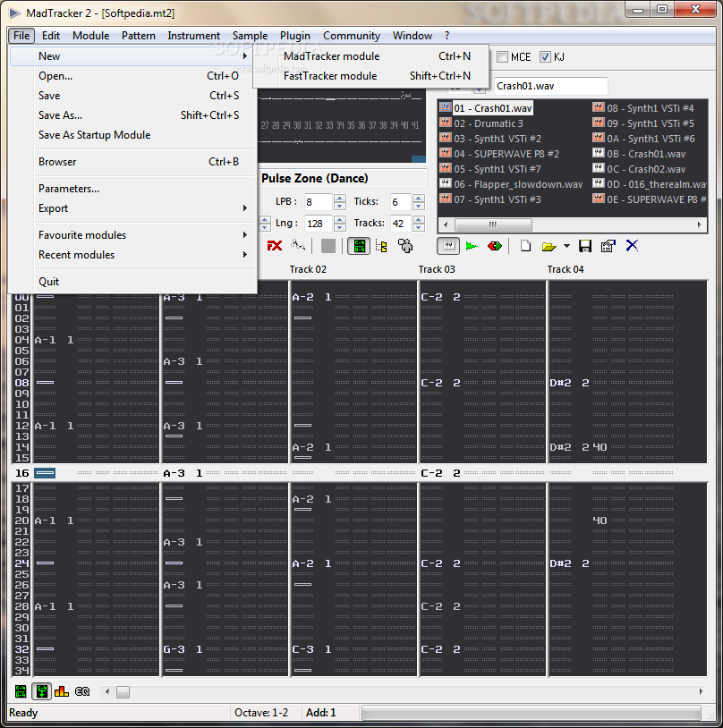
Task: Click the MadTracker app icon in title bar
Action: point(15,13)
